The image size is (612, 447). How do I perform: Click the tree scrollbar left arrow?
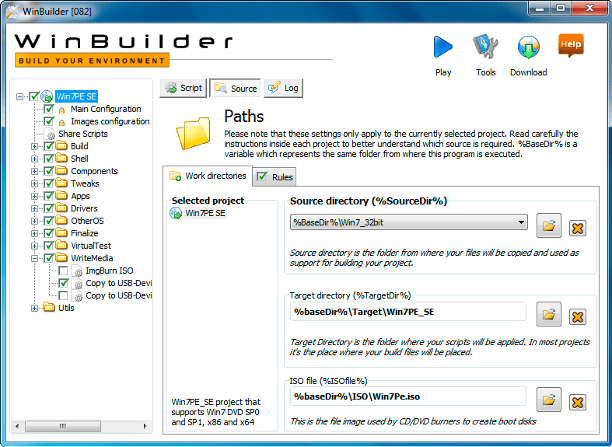(x=17, y=426)
